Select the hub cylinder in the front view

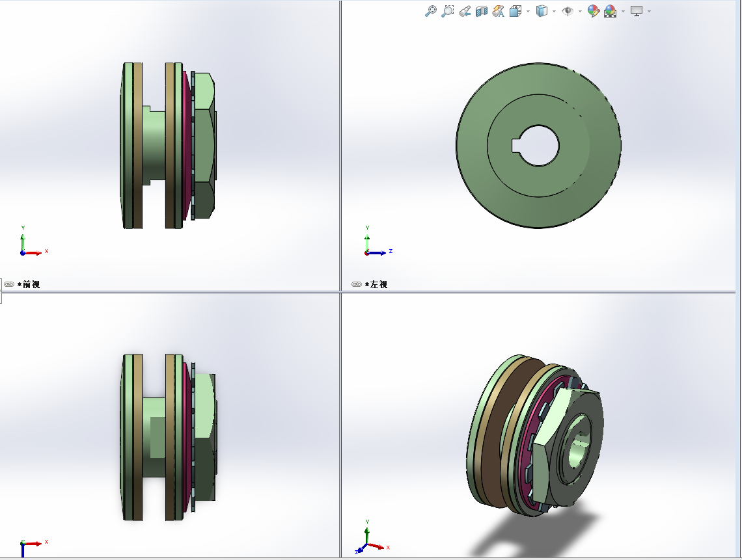154,146
